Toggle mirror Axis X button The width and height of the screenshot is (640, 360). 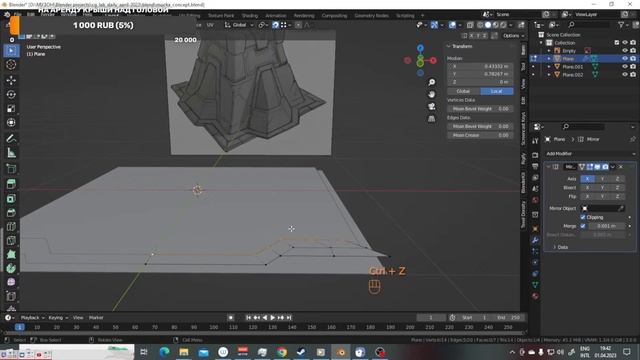587,179
